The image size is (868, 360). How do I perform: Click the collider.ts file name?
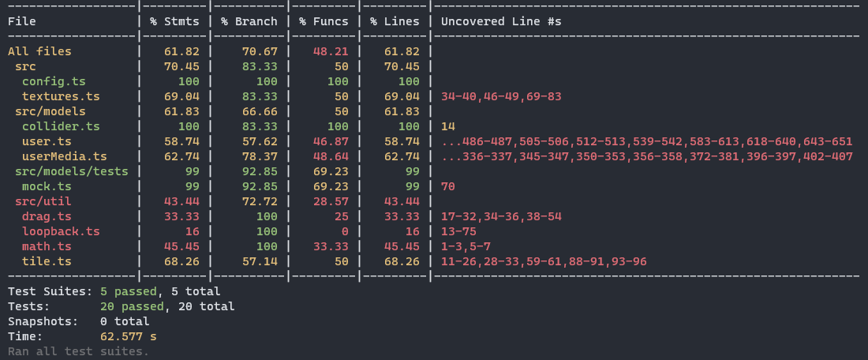point(61,126)
